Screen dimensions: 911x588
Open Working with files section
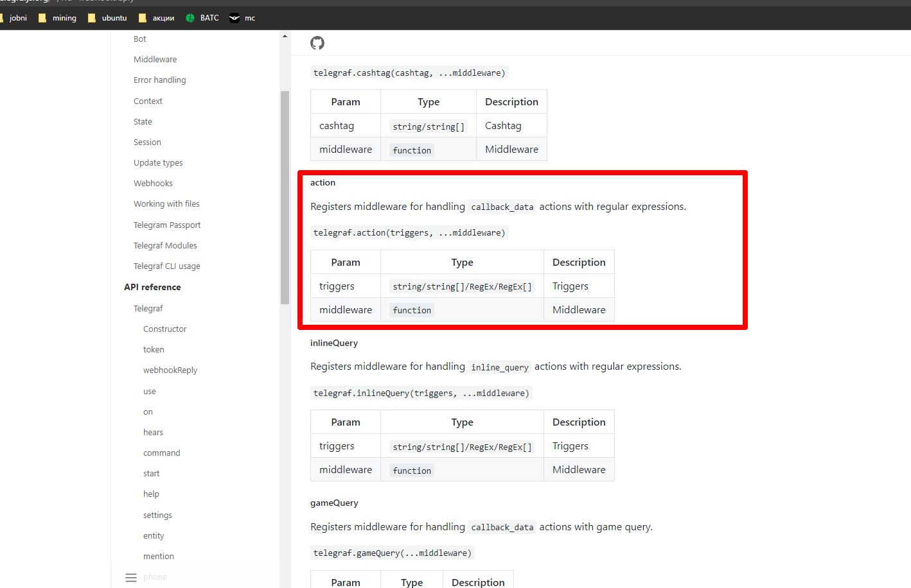(166, 204)
